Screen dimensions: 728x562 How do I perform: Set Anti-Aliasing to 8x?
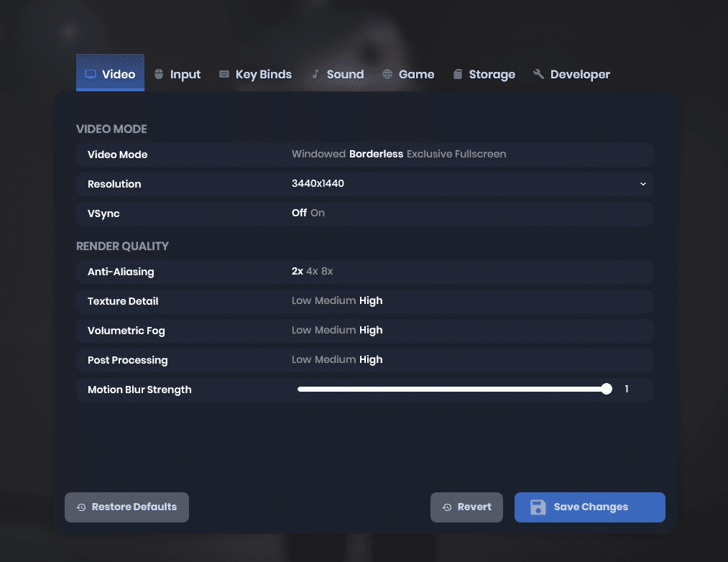[x=327, y=271]
